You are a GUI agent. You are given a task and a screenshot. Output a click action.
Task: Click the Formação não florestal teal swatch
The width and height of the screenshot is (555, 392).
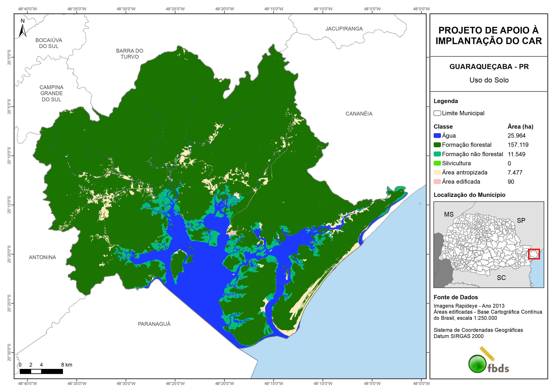point(437,154)
